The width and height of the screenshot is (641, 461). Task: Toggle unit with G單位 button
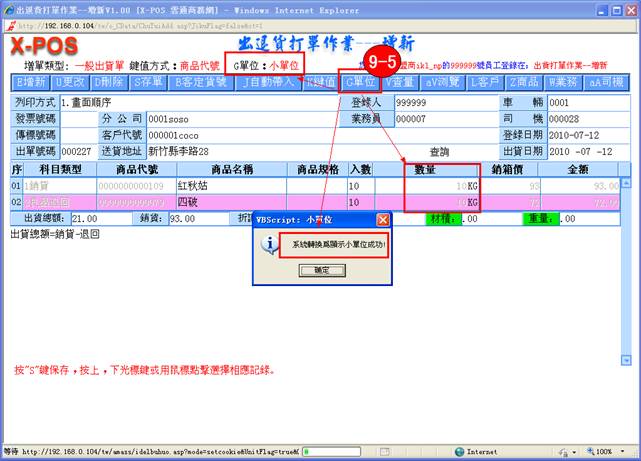(360, 82)
